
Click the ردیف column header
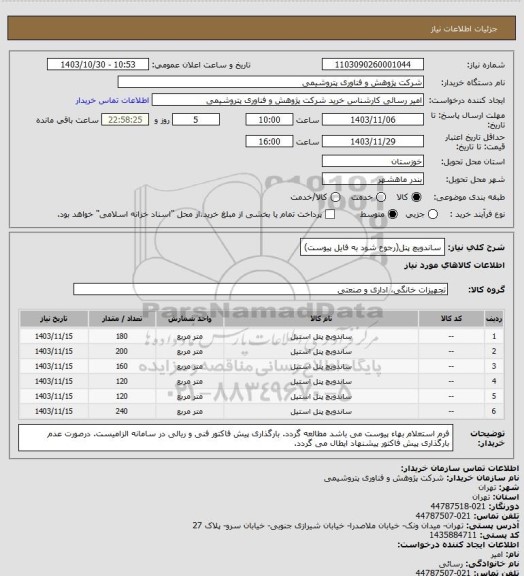click(494, 319)
